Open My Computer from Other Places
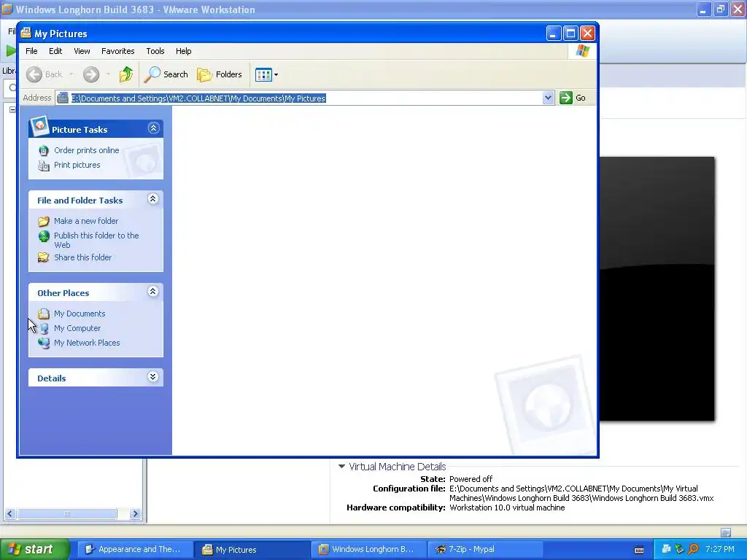This screenshot has width=747, height=560. [77, 329]
